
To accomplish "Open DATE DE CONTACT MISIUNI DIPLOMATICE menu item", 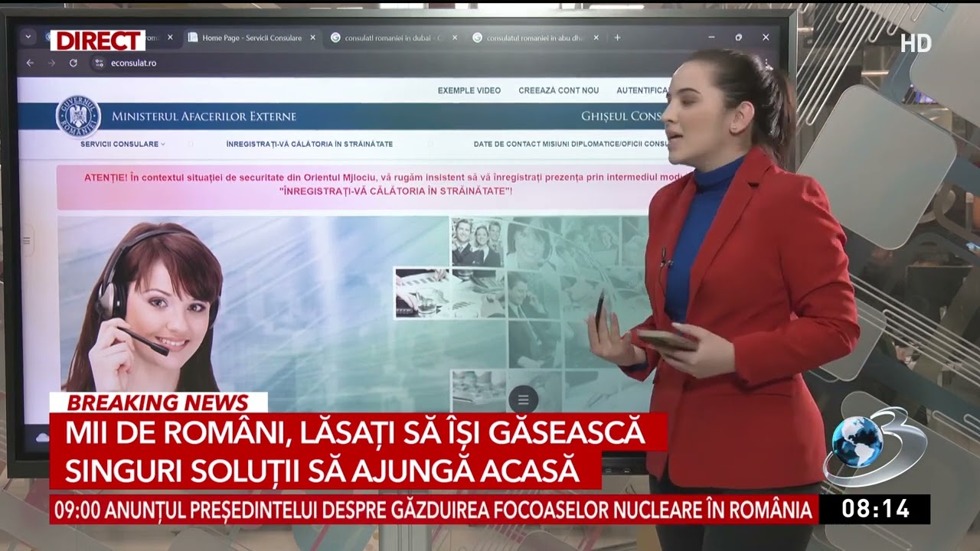I will point(571,144).
